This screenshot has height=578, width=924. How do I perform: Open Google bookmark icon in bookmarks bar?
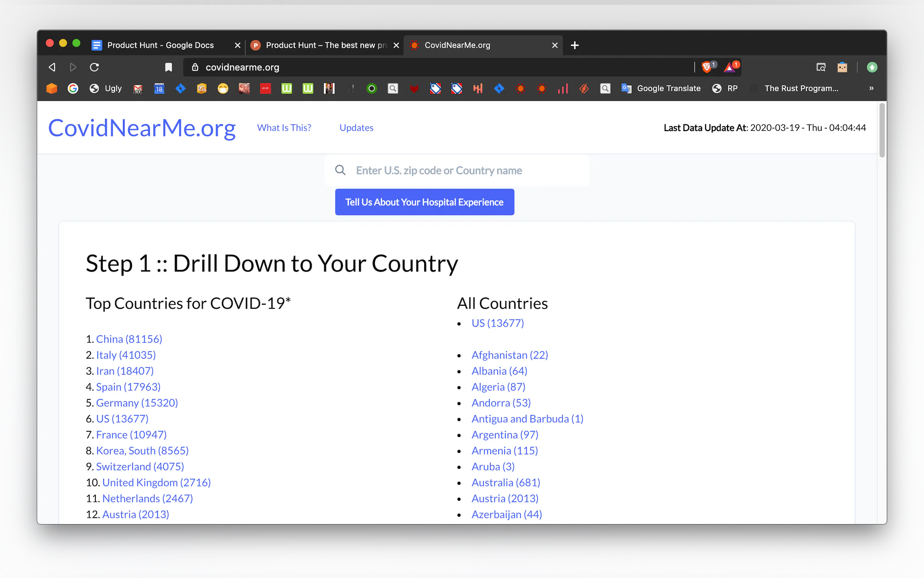(x=73, y=89)
